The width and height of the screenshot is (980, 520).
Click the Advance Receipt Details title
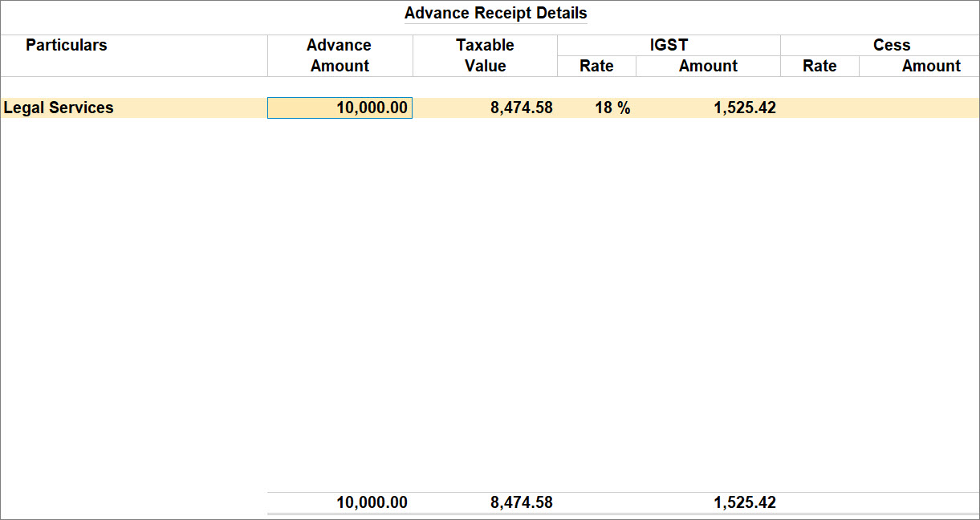[x=495, y=13]
